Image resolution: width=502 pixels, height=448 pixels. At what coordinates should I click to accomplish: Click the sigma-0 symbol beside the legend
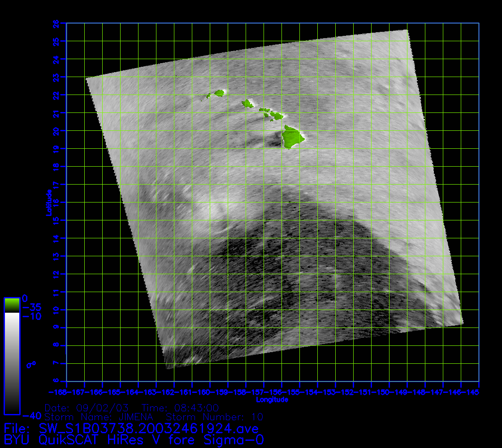point(30,364)
